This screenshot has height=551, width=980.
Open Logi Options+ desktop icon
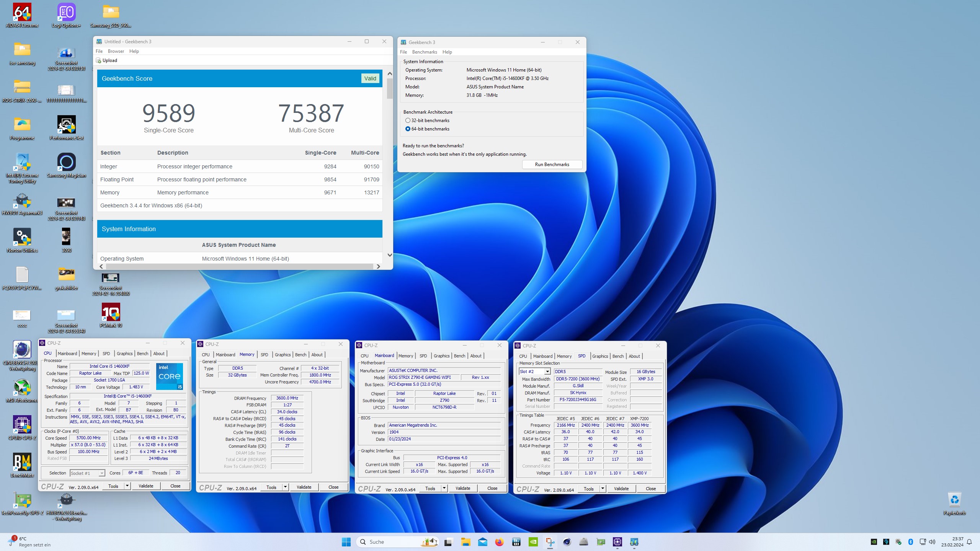[66, 15]
